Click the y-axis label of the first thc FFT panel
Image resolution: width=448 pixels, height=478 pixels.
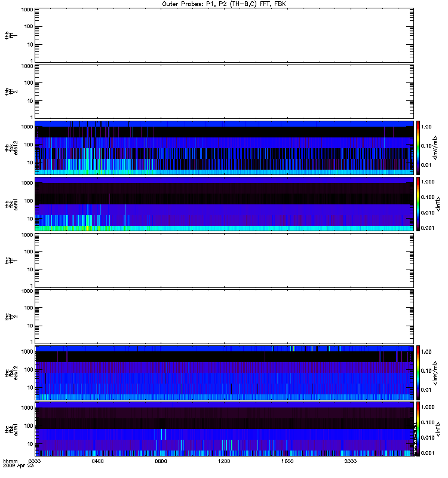[x=11, y=261]
